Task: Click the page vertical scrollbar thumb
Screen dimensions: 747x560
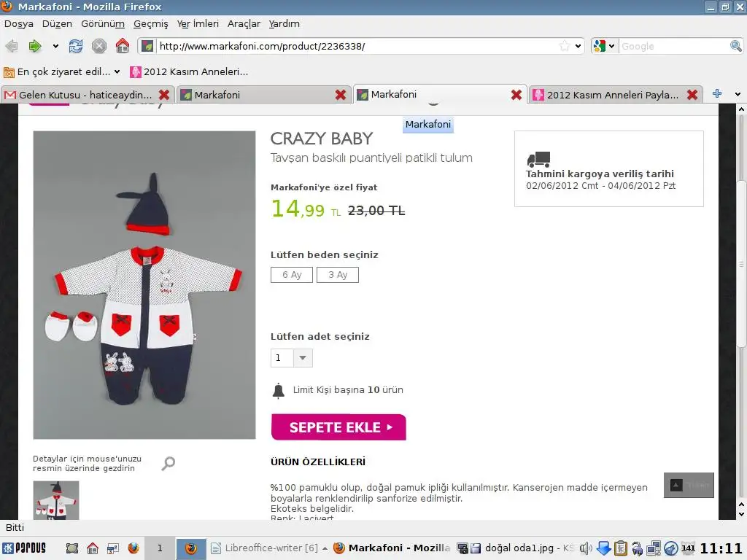Action: pyautogui.click(x=741, y=264)
